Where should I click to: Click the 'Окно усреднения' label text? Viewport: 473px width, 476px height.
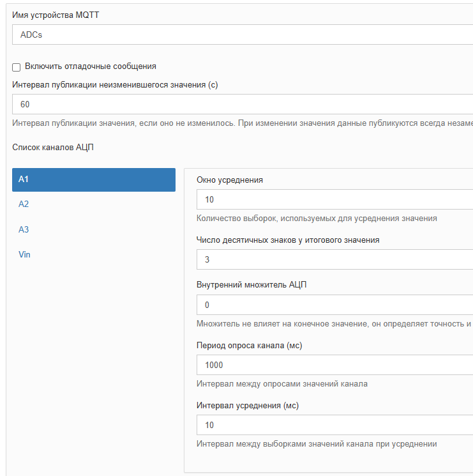(230, 180)
